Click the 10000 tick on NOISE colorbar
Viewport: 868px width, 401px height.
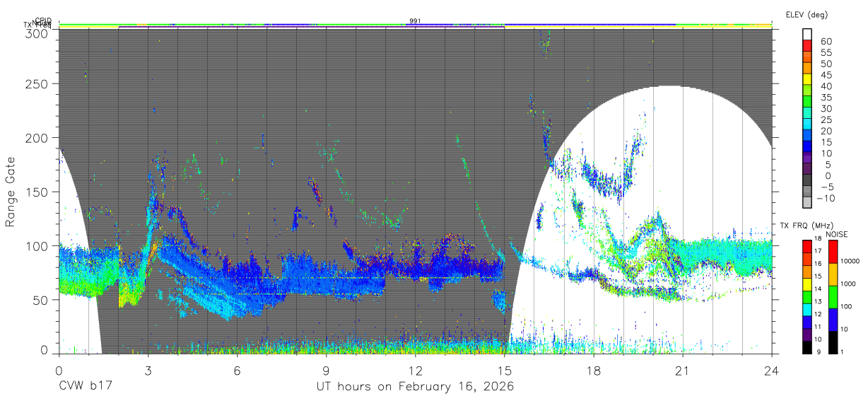click(851, 261)
